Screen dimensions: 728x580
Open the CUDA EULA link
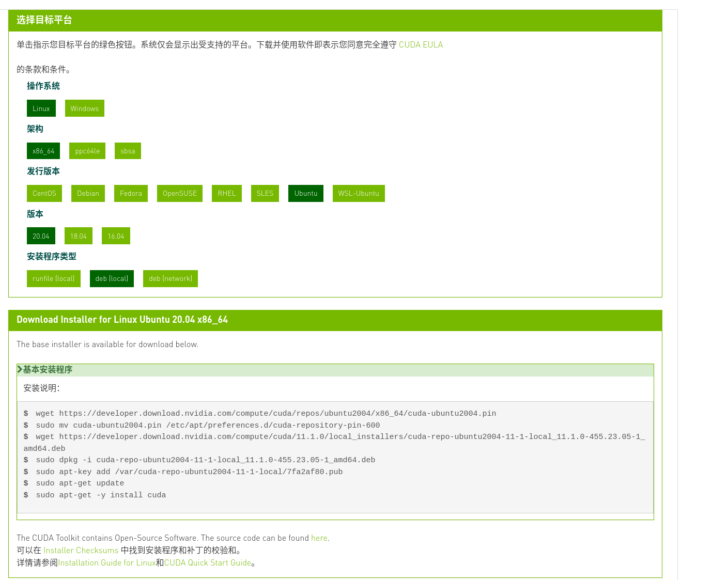[x=421, y=44]
